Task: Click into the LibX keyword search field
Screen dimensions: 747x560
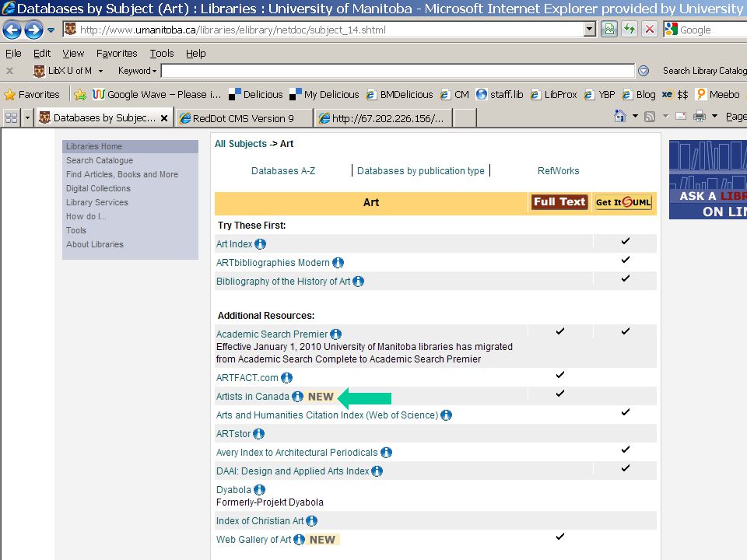Action: (398, 71)
